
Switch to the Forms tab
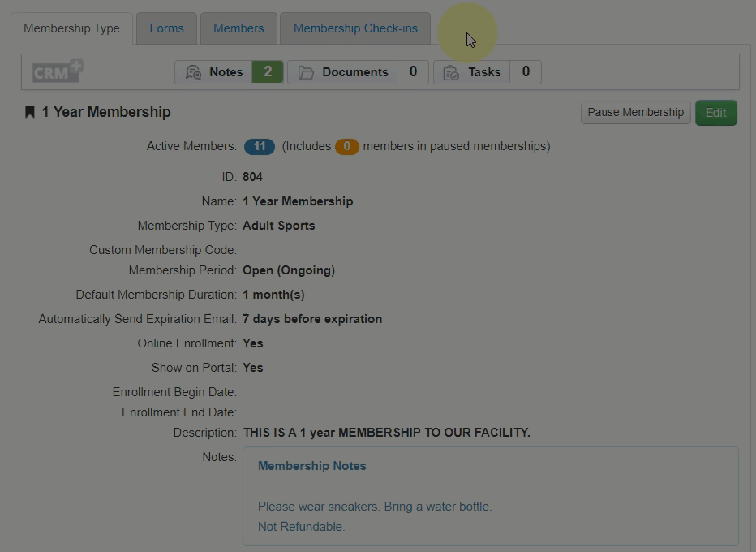[166, 28]
